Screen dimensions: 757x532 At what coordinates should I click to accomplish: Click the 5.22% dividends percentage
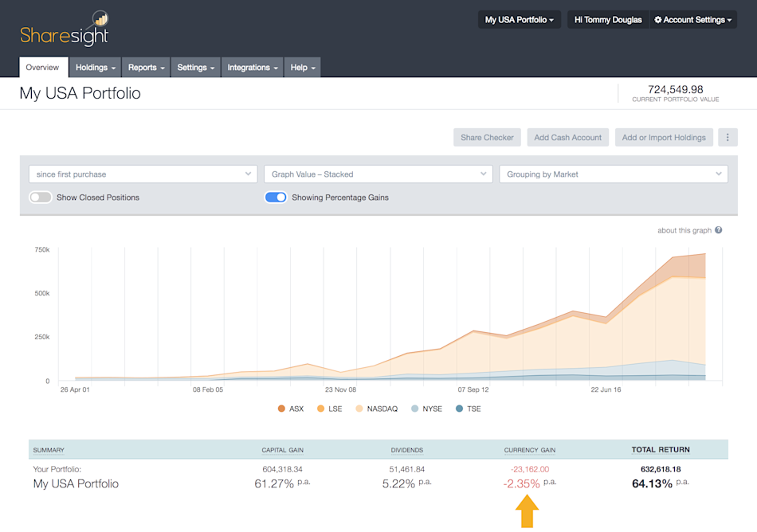point(398,483)
